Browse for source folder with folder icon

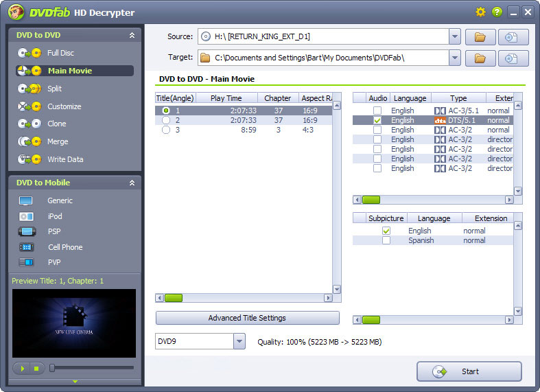click(x=480, y=37)
